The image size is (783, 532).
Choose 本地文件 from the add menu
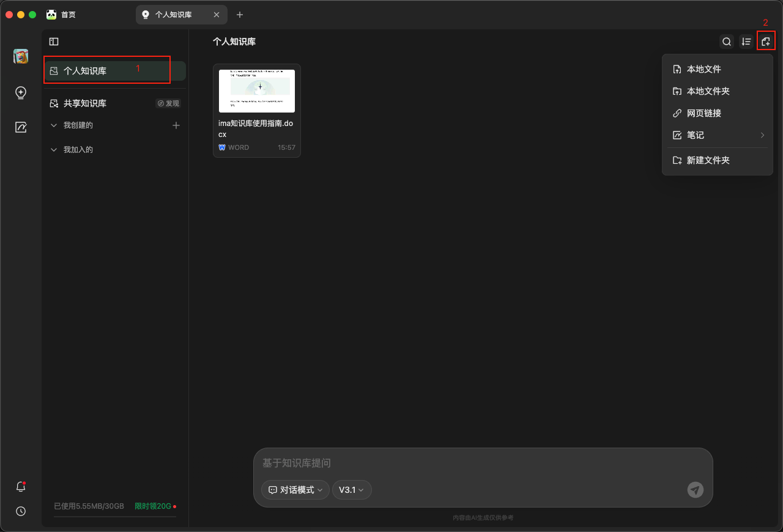click(x=703, y=69)
